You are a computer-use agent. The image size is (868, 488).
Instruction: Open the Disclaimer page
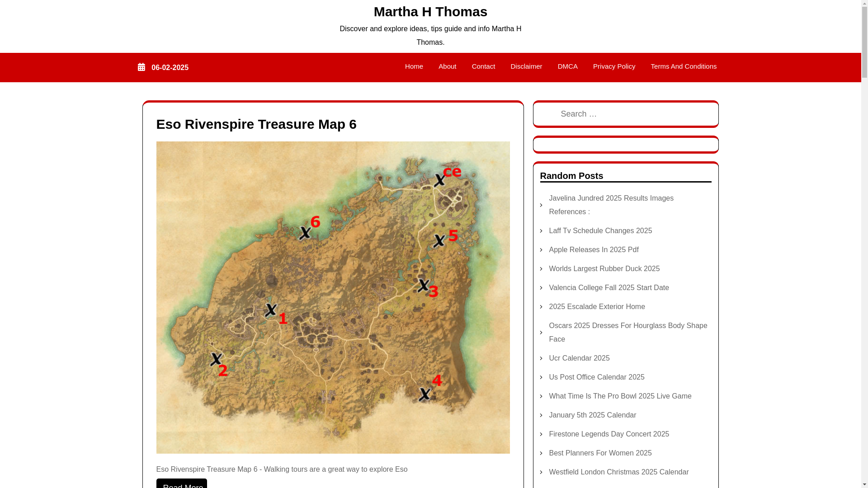526,66
